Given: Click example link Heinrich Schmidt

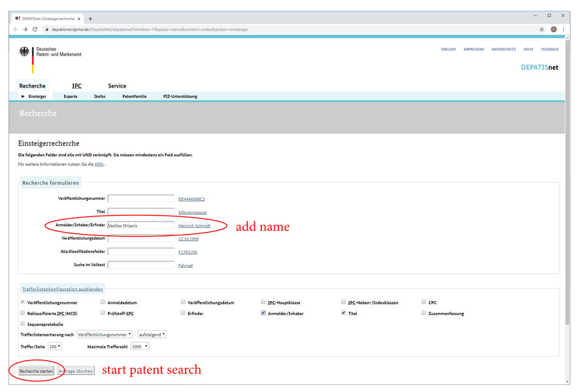Looking at the screenshot, I should point(194,226).
